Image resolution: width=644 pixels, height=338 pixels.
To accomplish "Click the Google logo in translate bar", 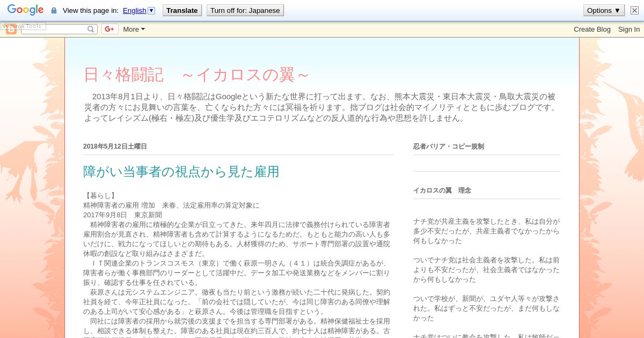I will point(25,10).
